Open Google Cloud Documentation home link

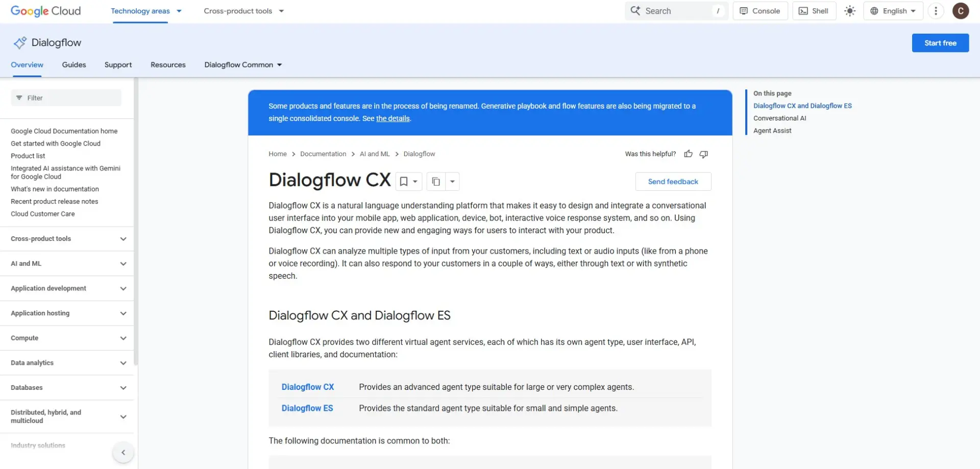(x=64, y=131)
